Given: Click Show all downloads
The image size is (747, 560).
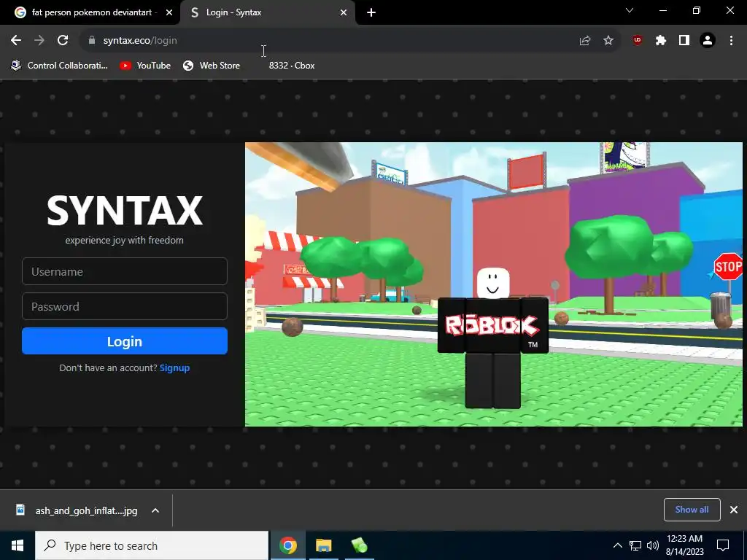Looking at the screenshot, I should pos(692,510).
